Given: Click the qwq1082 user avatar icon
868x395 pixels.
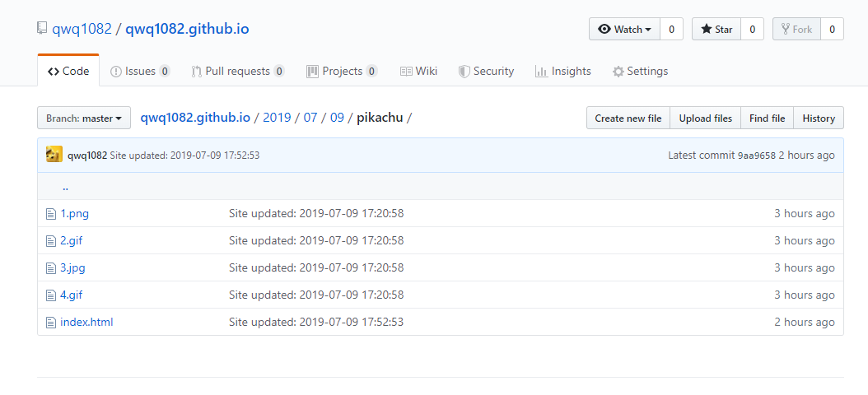Looking at the screenshot, I should pos(54,155).
